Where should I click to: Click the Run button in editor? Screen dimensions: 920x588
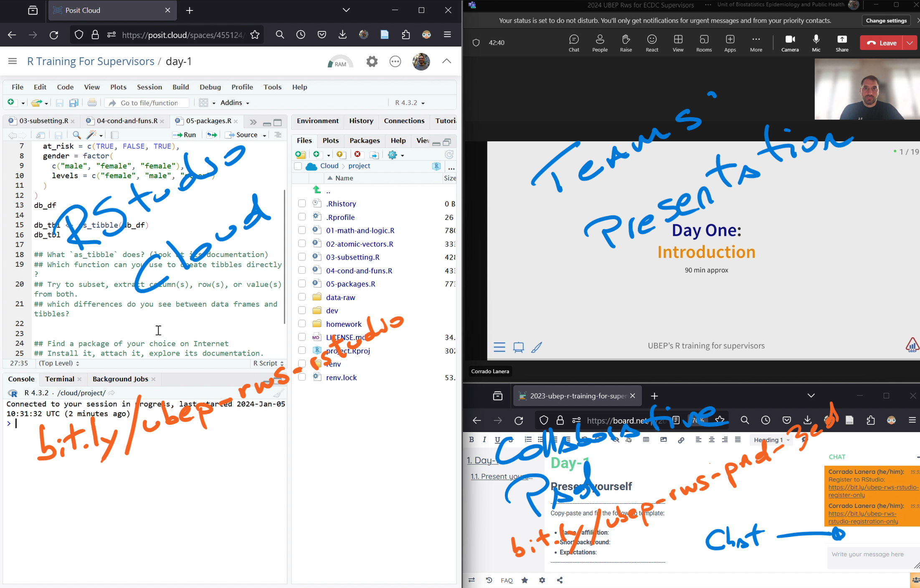click(185, 135)
